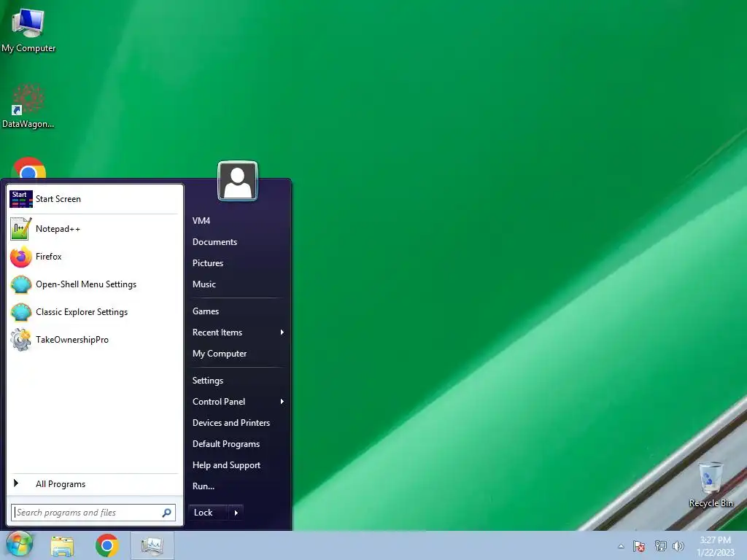Expand the Recent Items submenu arrow
The height and width of the screenshot is (560, 747).
282,332
